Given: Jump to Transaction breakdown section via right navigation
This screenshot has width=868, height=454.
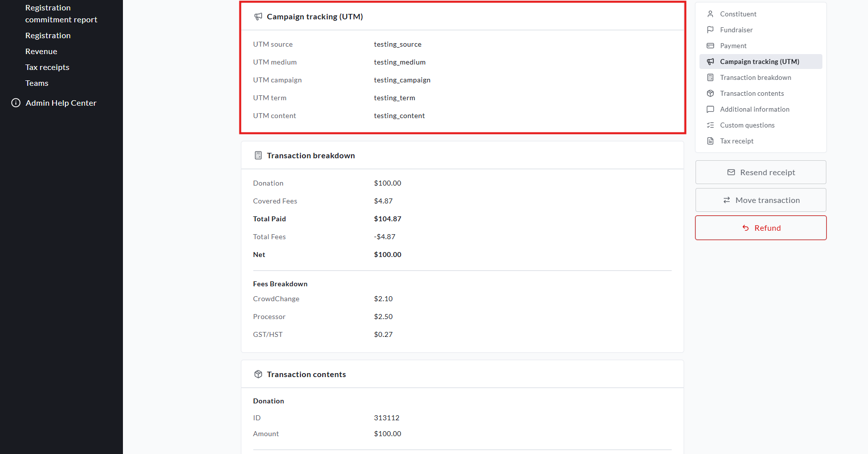Looking at the screenshot, I should tap(760, 77).
